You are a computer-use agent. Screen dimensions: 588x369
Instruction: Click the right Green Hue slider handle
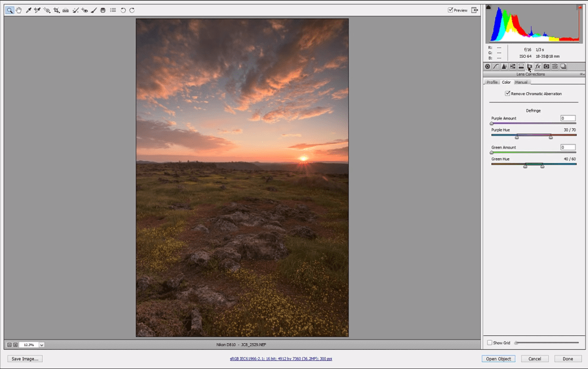click(542, 166)
